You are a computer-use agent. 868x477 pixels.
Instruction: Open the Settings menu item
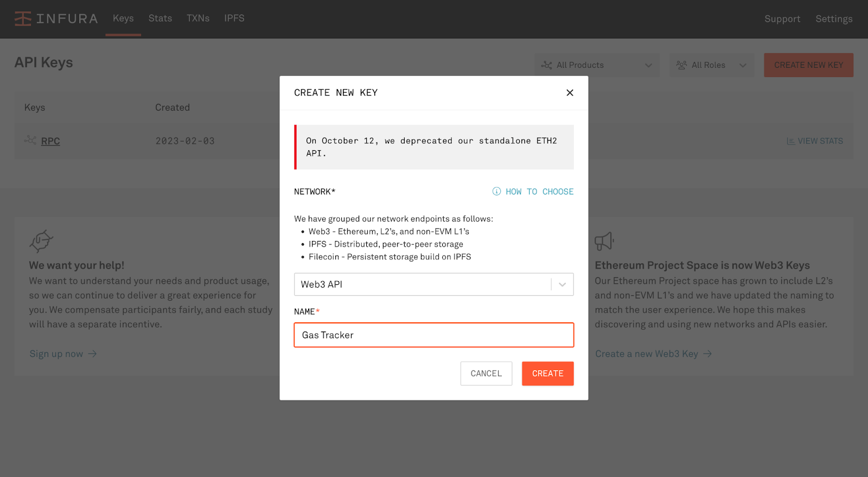tap(834, 19)
